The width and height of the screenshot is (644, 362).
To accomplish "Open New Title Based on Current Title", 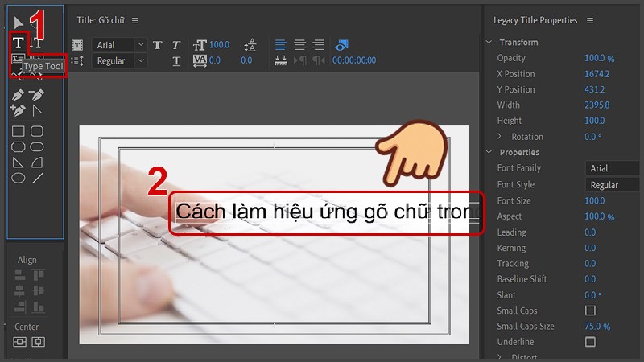I will point(77,45).
